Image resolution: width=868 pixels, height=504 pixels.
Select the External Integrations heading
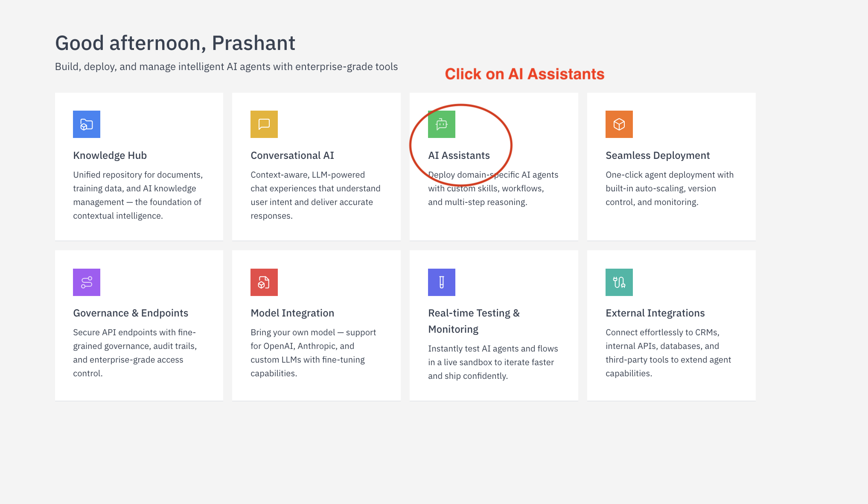(655, 313)
